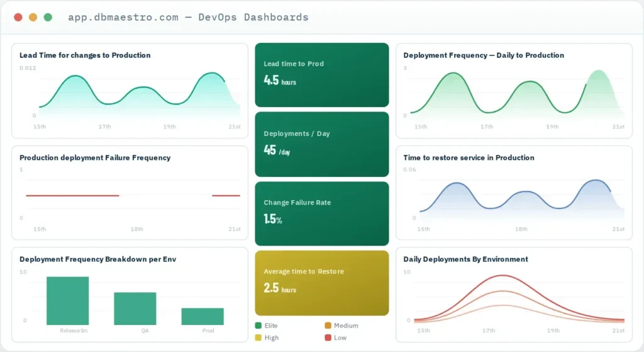The width and height of the screenshot is (644, 352).
Task: Click Time to restore service in Production title
Action: coord(469,157)
